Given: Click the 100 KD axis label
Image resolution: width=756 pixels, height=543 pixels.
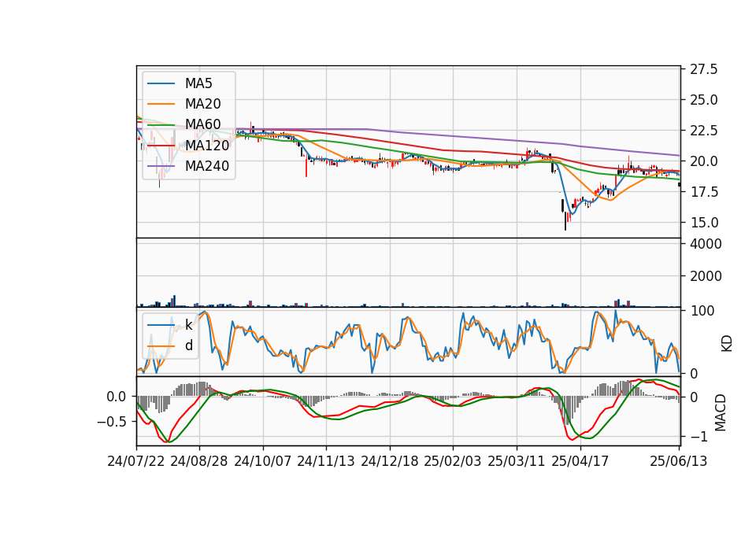Looking at the screenshot, I should [702, 311].
